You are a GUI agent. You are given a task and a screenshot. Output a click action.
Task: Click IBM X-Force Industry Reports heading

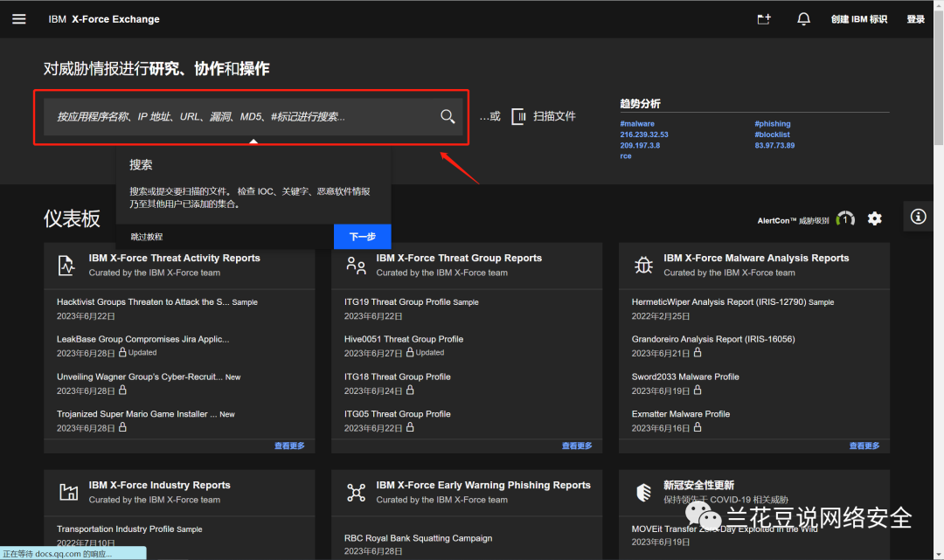point(160,486)
